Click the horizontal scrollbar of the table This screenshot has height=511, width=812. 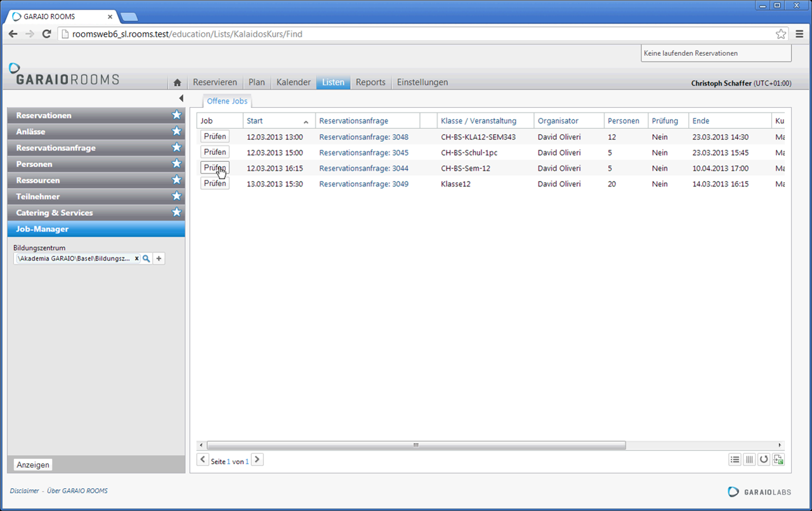point(416,445)
